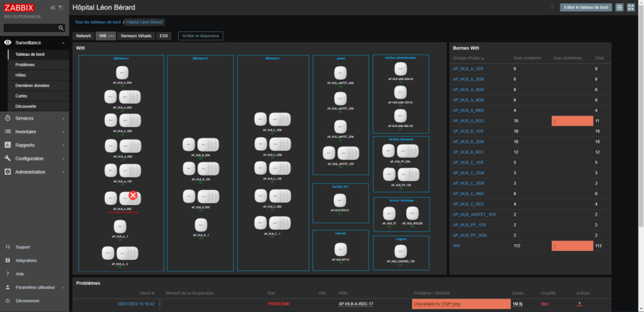This screenshot has width=644, height=312.
Task: Click the sidebar hide icon next to collapse
Action: click(x=61, y=8)
